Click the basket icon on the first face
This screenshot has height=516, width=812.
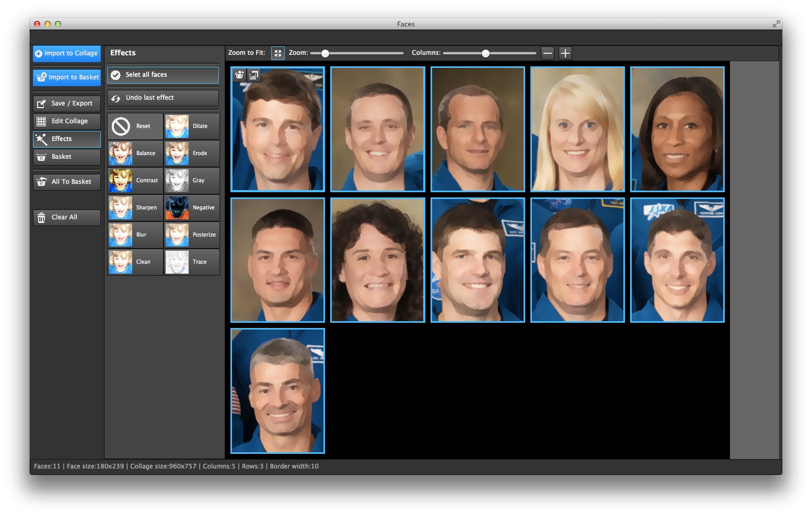coord(239,75)
